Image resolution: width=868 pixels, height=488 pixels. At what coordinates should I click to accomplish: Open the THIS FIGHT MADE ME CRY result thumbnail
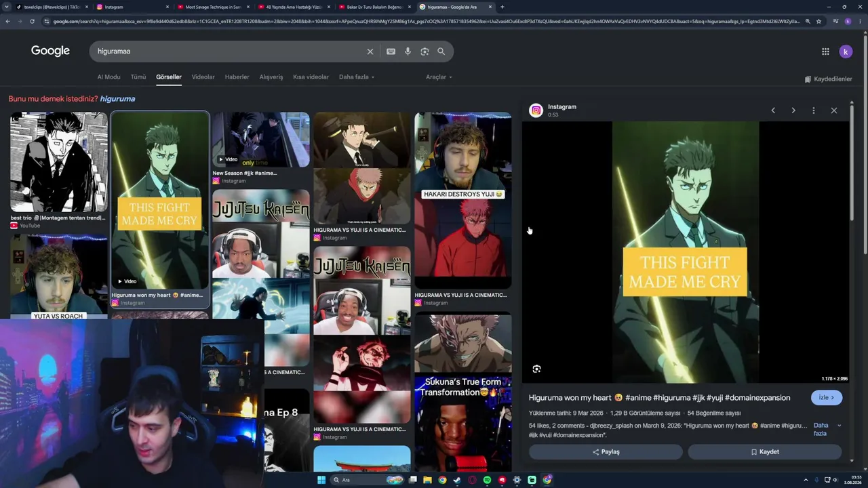coord(160,201)
